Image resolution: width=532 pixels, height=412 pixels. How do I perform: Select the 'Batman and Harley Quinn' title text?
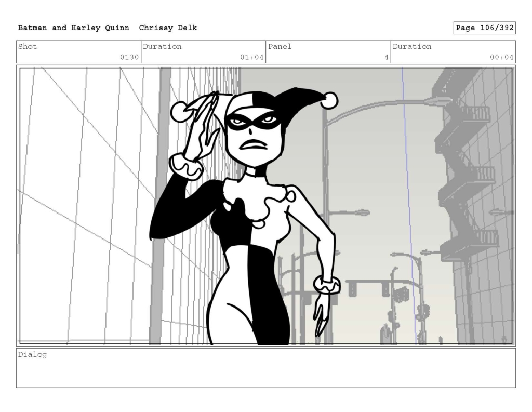[x=74, y=28]
